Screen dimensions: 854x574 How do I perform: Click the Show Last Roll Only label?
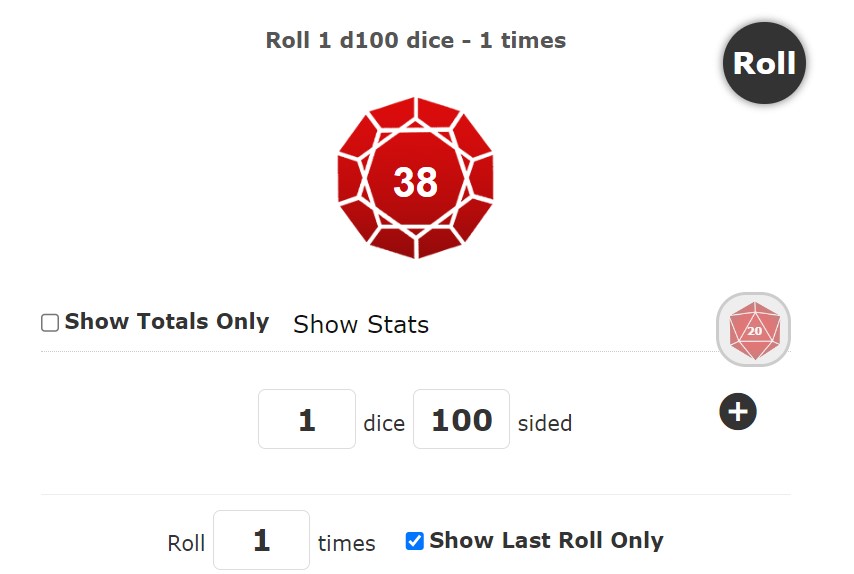click(546, 540)
